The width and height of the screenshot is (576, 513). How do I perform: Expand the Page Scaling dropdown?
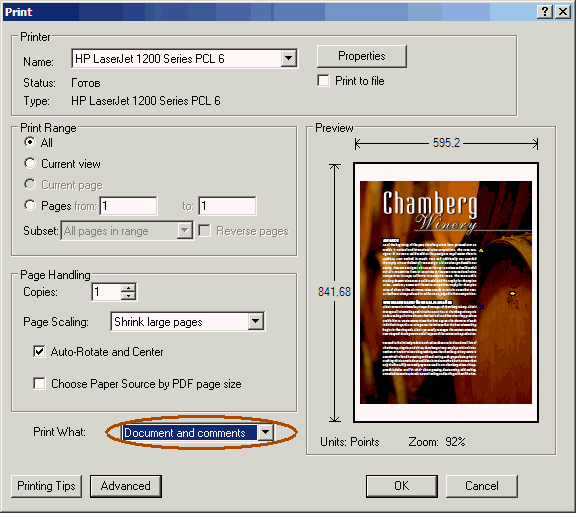256,322
